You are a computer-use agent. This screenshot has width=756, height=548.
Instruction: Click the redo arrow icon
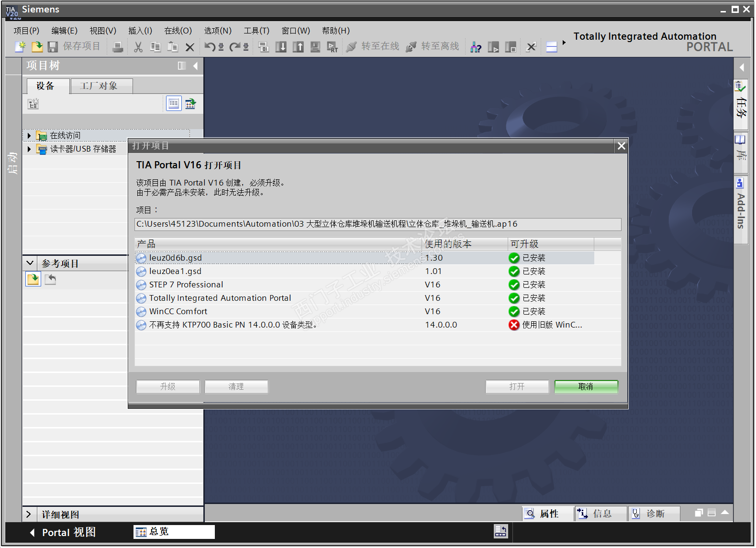[234, 47]
